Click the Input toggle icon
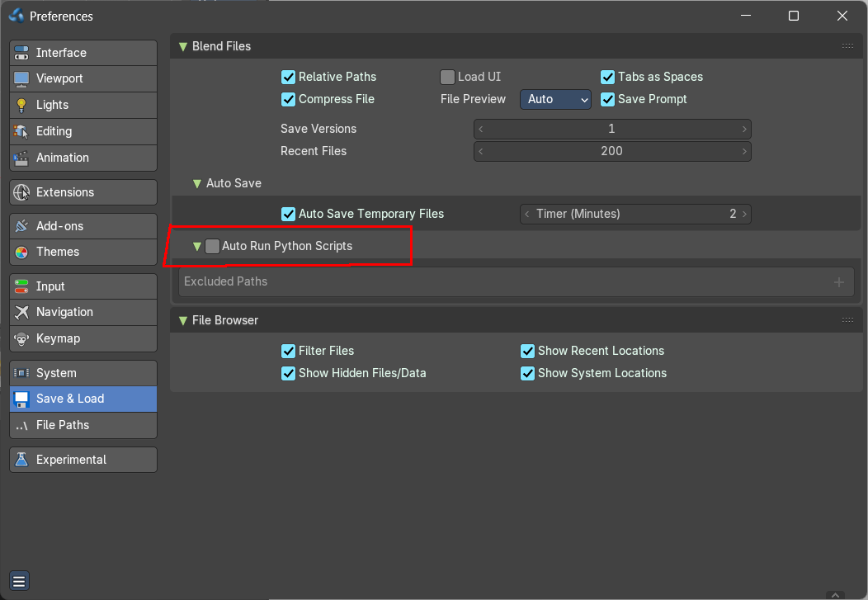 [21, 286]
